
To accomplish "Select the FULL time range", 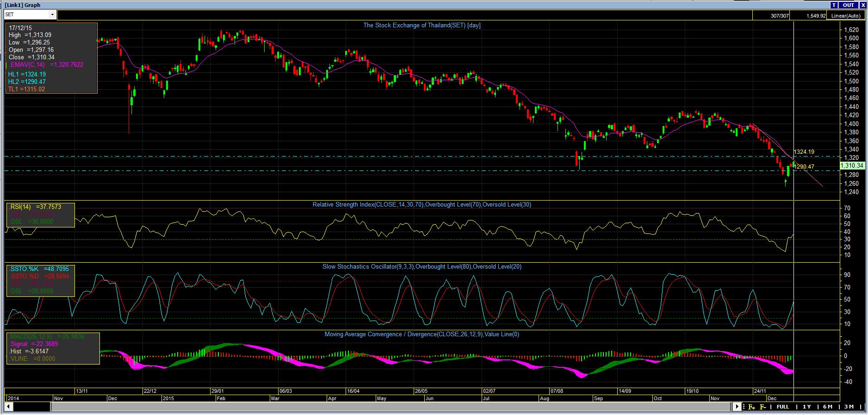I will (783, 407).
